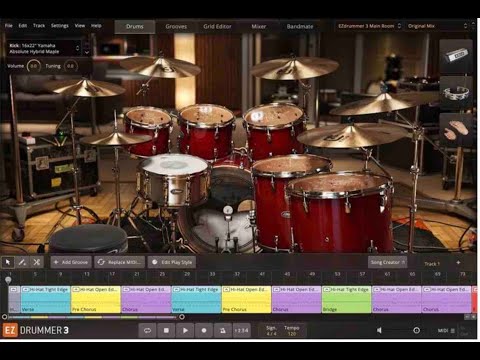Viewport: 480px width, 360px height.
Task: Select the tambourine percussion thumbnail
Action: click(456, 93)
